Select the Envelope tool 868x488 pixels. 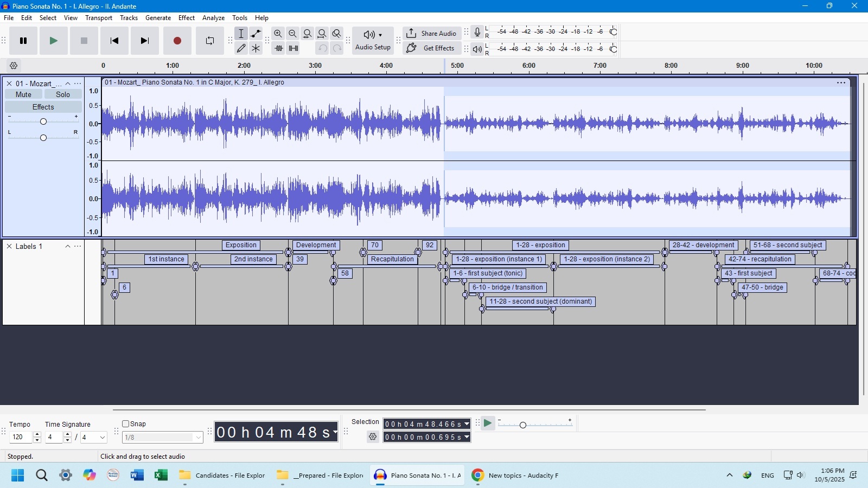(x=256, y=34)
